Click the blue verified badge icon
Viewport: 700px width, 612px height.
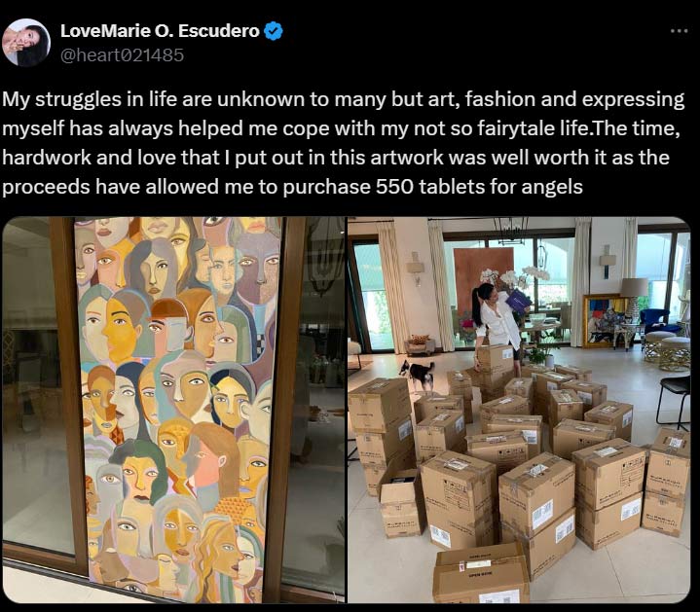point(274,31)
